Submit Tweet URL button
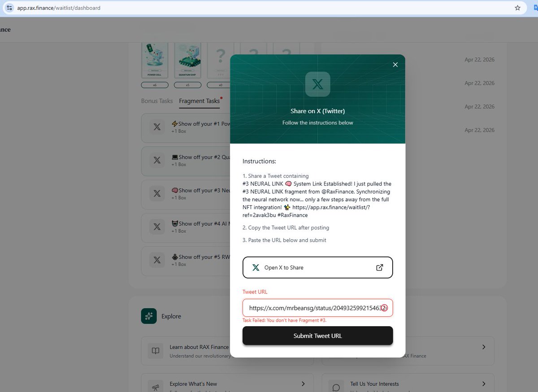Image resolution: width=538 pixels, height=392 pixels. tap(317, 336)
